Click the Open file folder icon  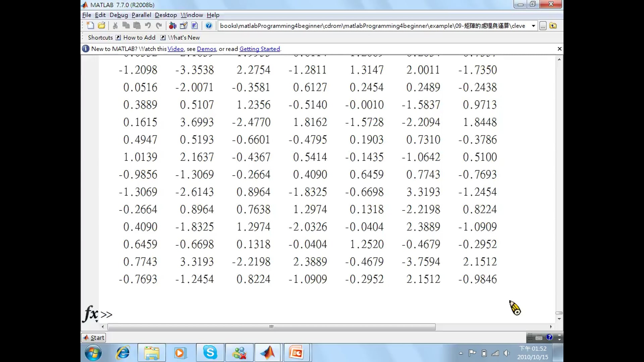pyautogui.click(x=102, y=25)
